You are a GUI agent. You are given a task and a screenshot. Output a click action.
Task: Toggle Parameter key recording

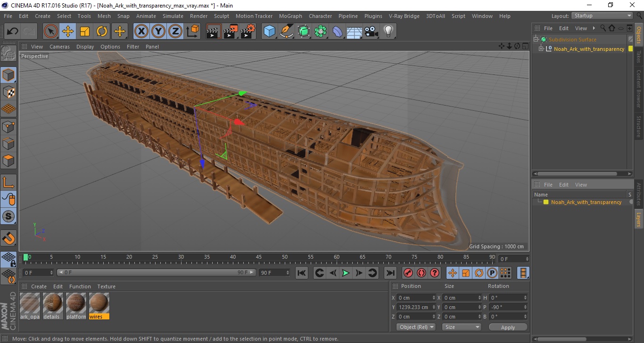tap(492, 273)
